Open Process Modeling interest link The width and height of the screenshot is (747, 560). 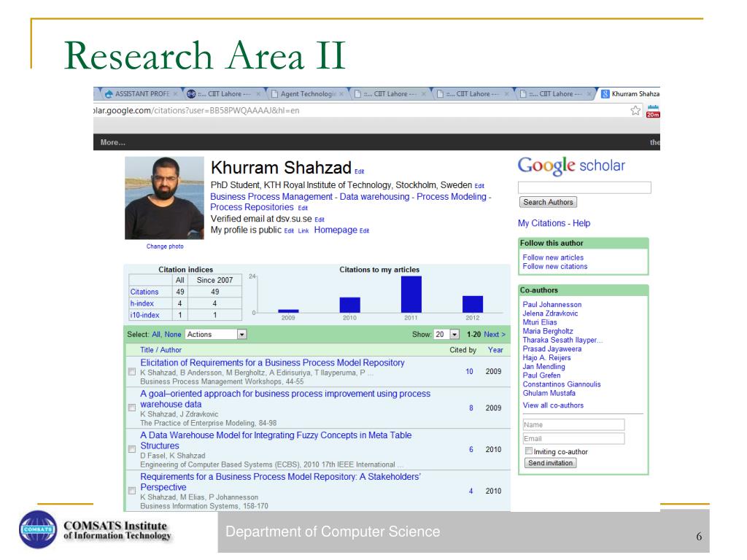coord(452,197)
